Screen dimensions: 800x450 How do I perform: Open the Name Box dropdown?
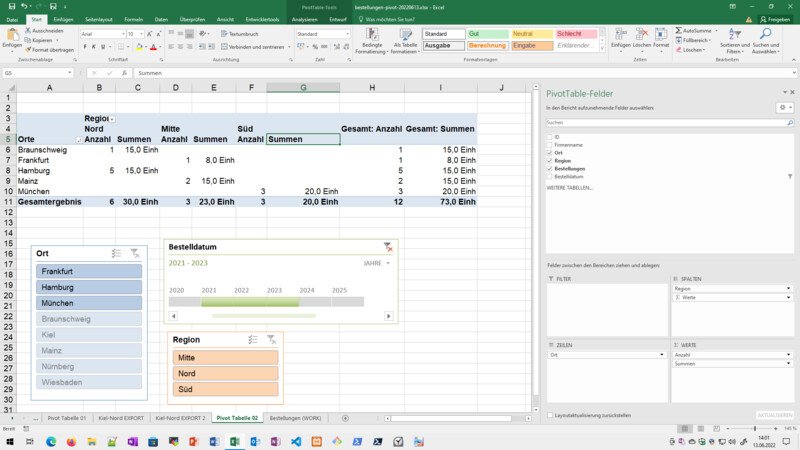(x=69, y=73)
